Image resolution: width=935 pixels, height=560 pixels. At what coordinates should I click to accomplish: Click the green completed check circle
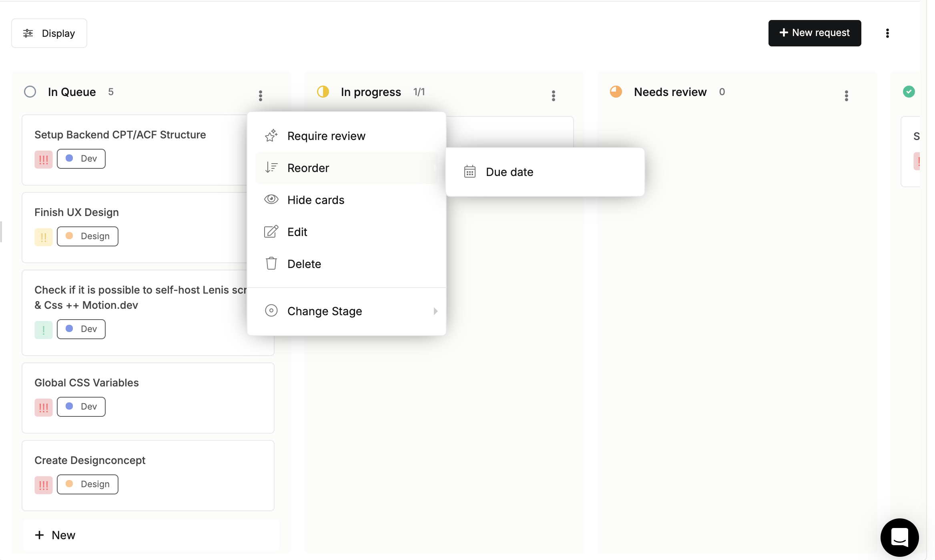coord(909,92)
